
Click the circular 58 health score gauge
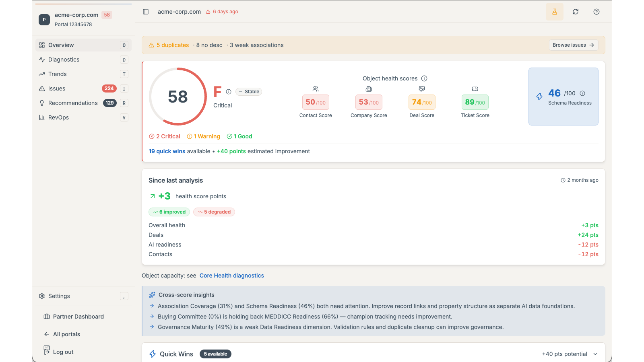pos(178,97)
